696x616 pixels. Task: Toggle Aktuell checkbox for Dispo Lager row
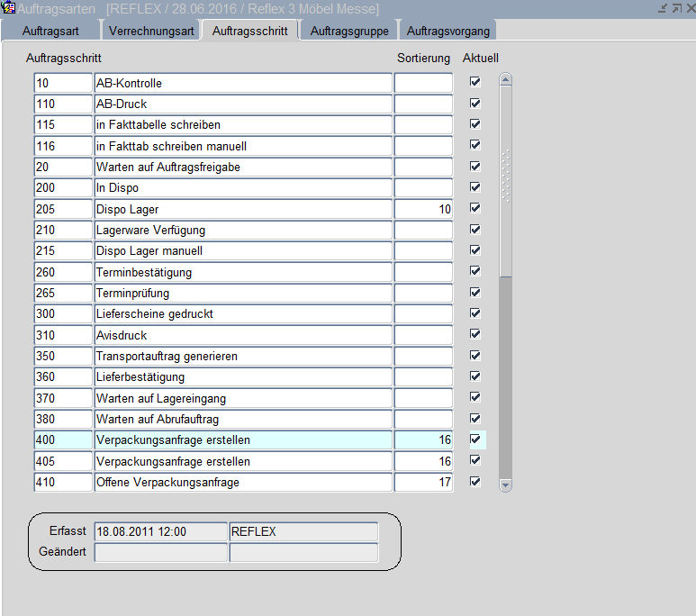[x=475, y=208]
